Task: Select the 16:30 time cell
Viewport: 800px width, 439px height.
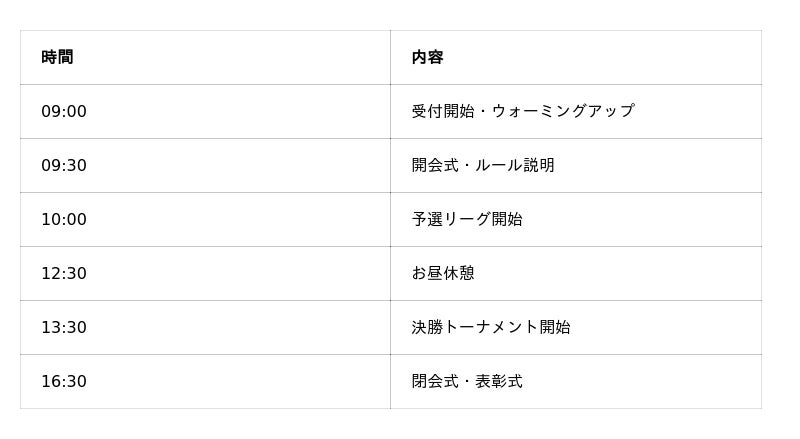Action: (64, 382)
